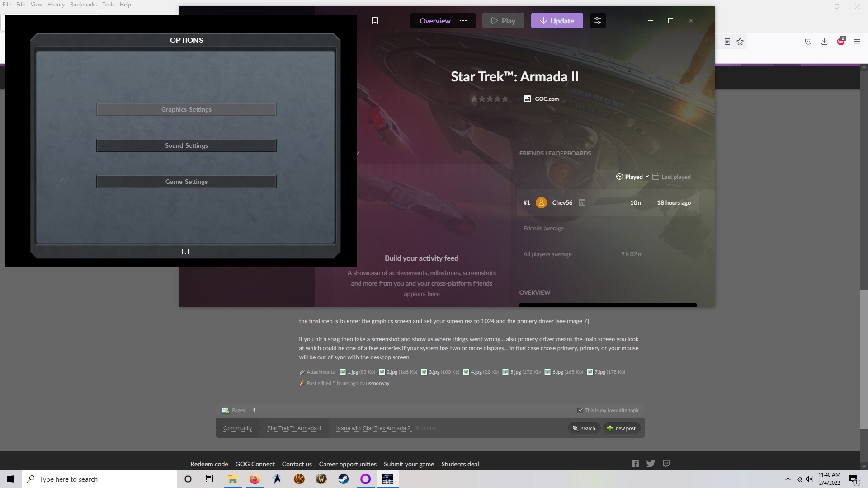
Task: Click the Community breadcrumb link
Action: tap(237, 428)
